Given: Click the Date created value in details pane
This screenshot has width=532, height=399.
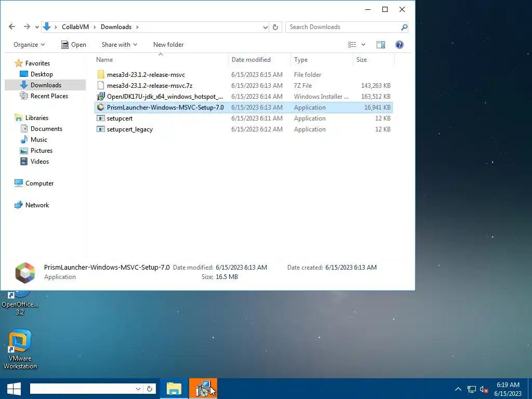Looking at the screenshot, I should [x=351, y=268].
